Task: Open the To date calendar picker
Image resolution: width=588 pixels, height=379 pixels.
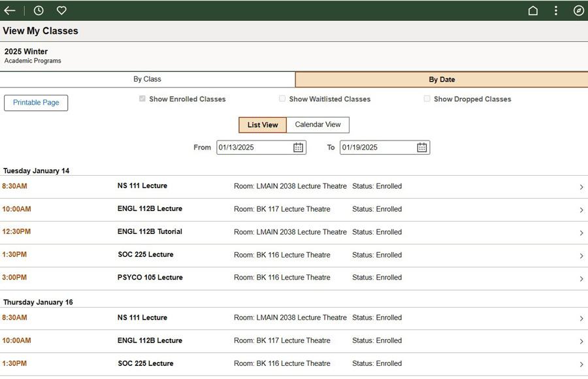Action: [422, 147]
